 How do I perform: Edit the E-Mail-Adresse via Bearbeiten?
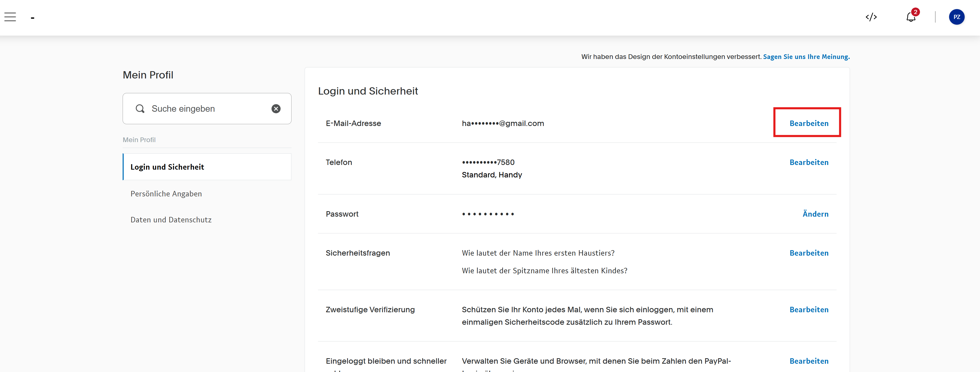809,123
